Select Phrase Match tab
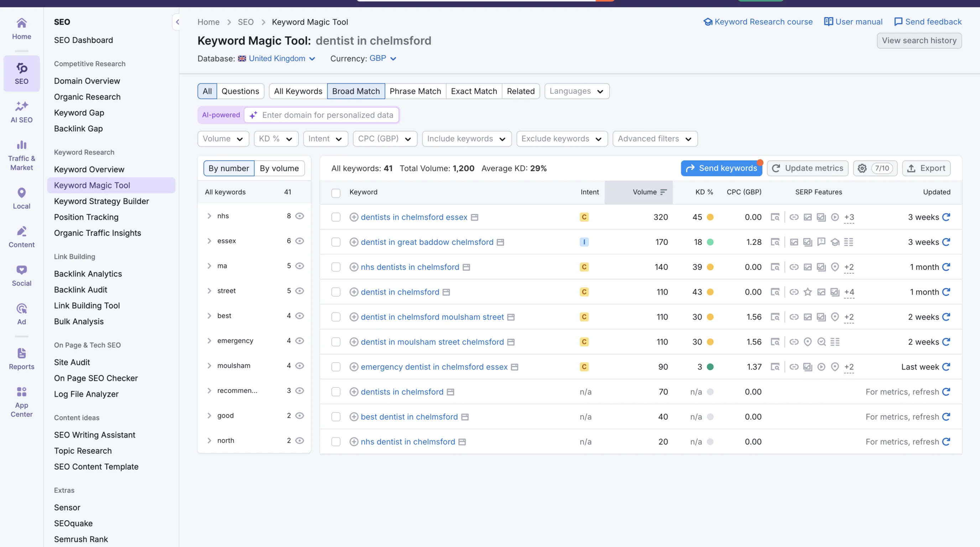 [415, 91]
